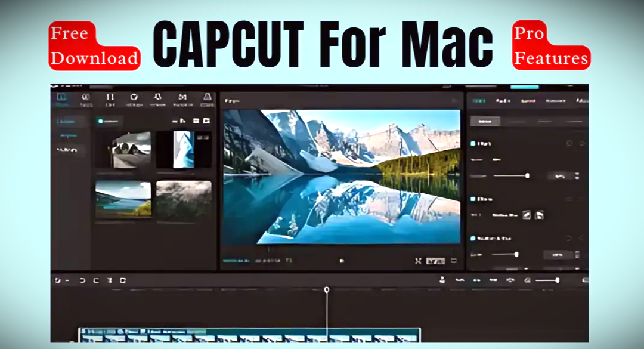
Task: Click the undo icon on timeline toolbar
Action: tap(82, 280)
